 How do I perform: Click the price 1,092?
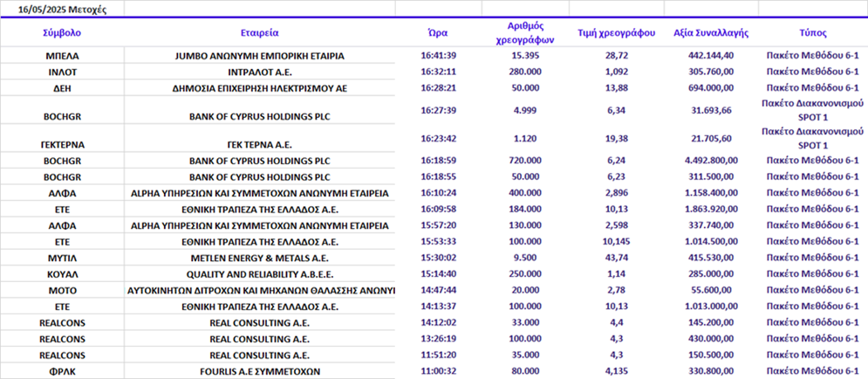(616, 72)
